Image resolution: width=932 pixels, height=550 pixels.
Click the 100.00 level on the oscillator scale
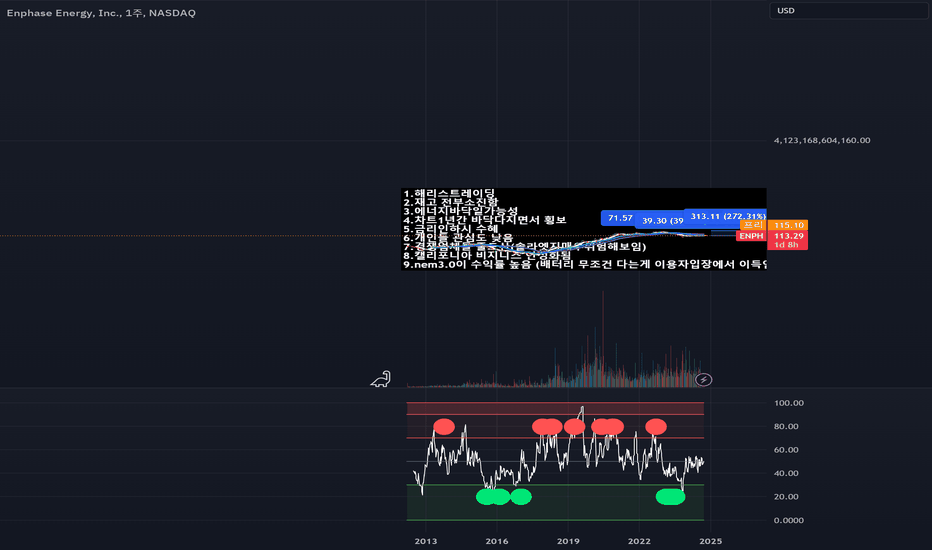click(789, 403)
